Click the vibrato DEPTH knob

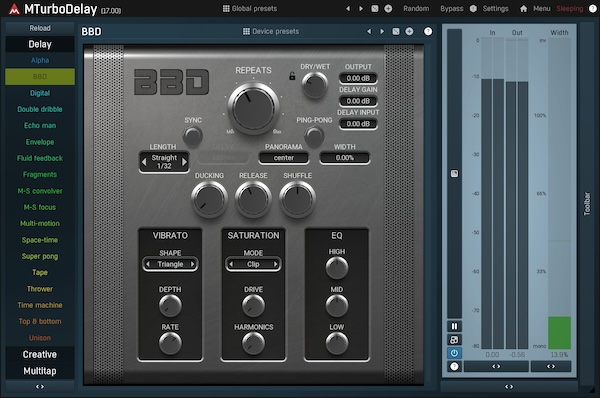170,305
